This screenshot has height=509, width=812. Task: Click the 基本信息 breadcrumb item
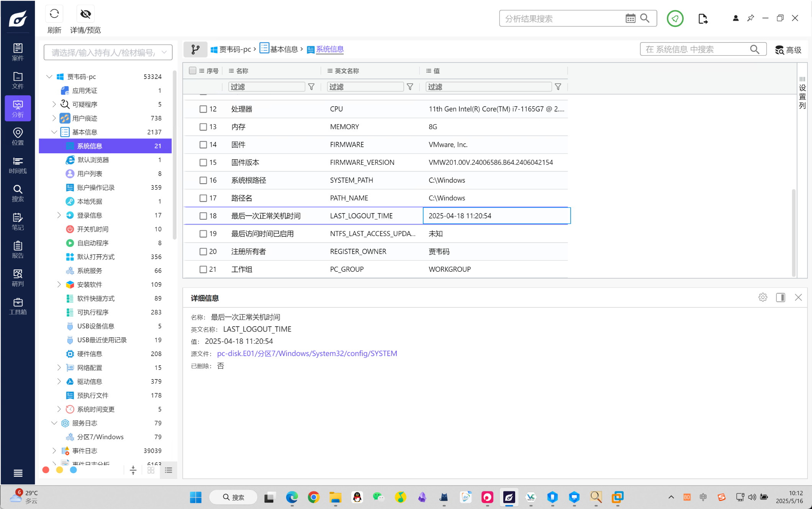[283, 49]
